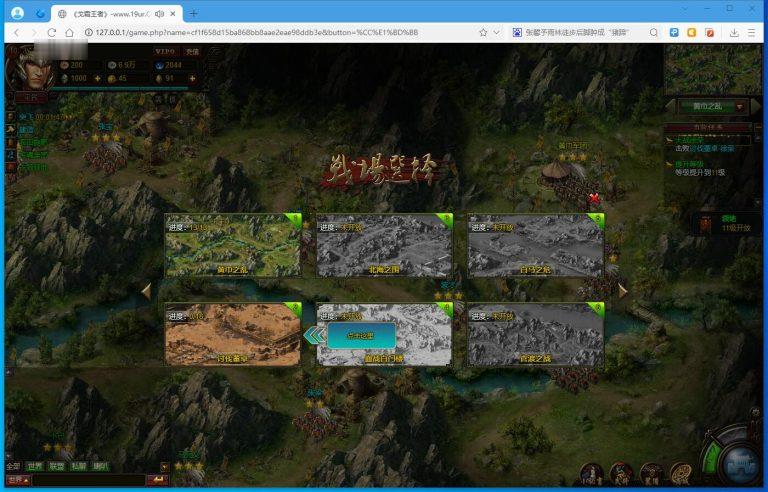The height and width of the screenshot is (492, 768).
Task: Close the battlefield selection with red X
Action: pyautogui.click(x=594, y=198)
